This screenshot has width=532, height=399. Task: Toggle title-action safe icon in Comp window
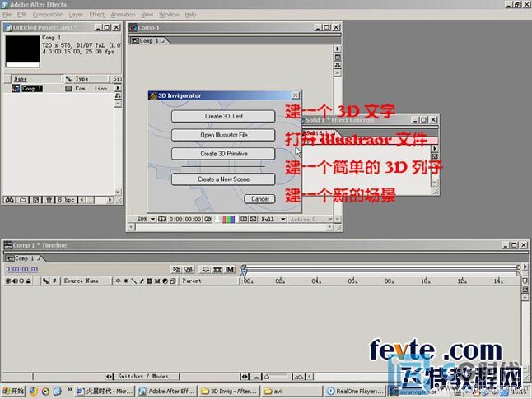tap(162, 220)
